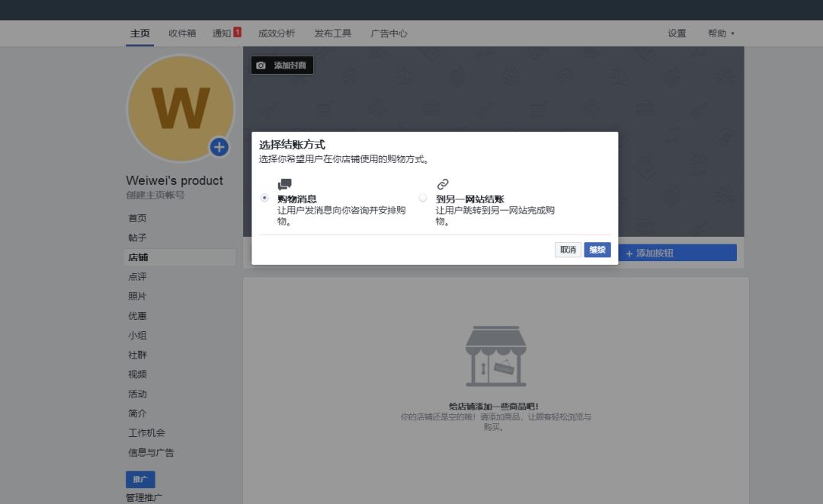Open the 设置 option in the top bar
This screenshot has height=504, width=823.
pos(677,33)
